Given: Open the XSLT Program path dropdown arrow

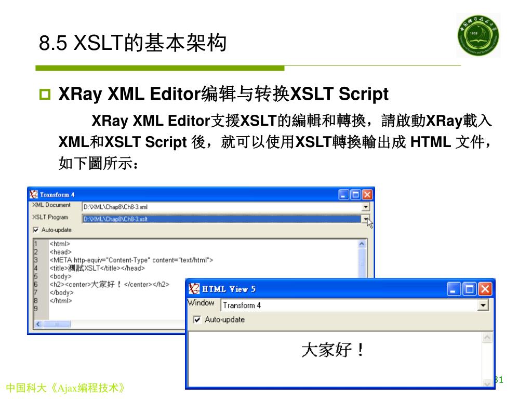Looking at the screenshot, I should [x=365, y=219].
